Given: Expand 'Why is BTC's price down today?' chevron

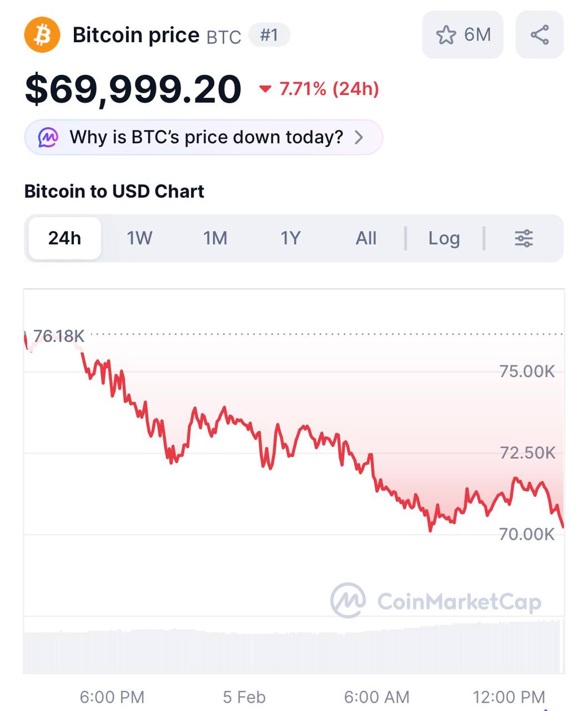Looking at the screenshot, I should tap(359, 137).
